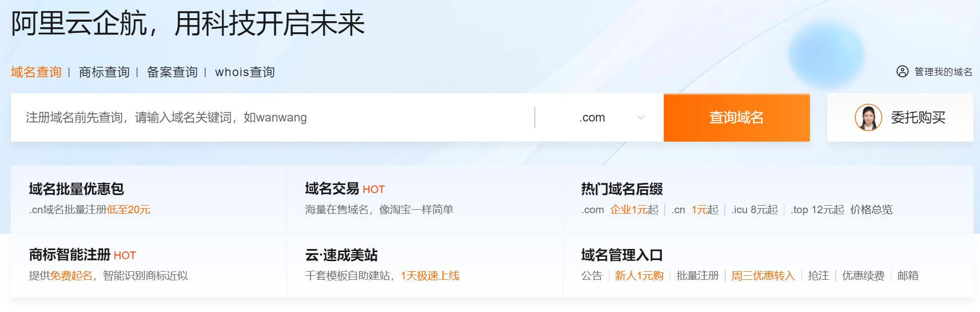Image resolution: width=980 pixels, height=312 pixels.
Task: Open 云·速成美站 site builder
Action: (341, 255)
